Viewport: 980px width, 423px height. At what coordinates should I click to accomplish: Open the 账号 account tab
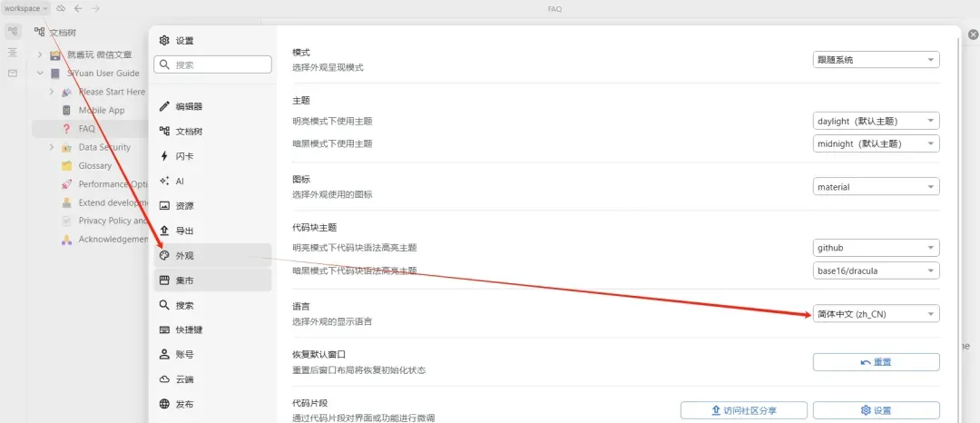coord(212,354)
